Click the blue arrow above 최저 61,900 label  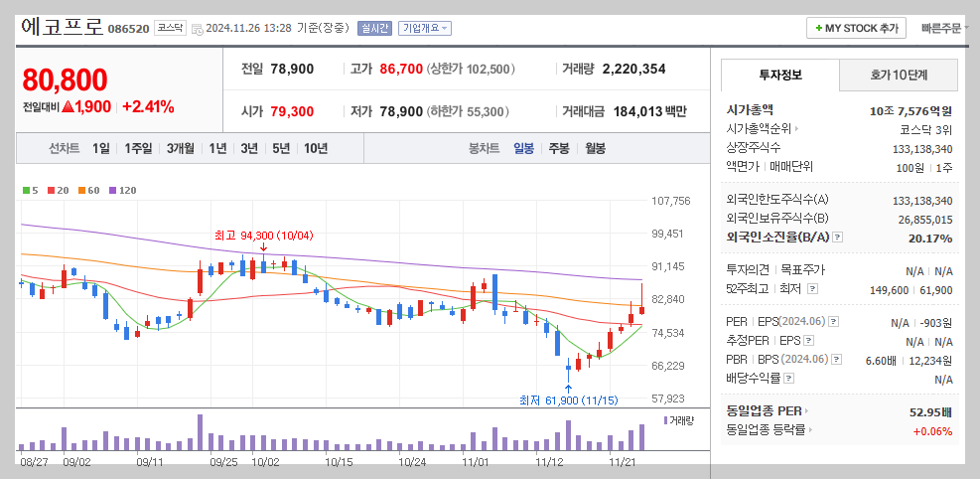(x=568, y=389)
